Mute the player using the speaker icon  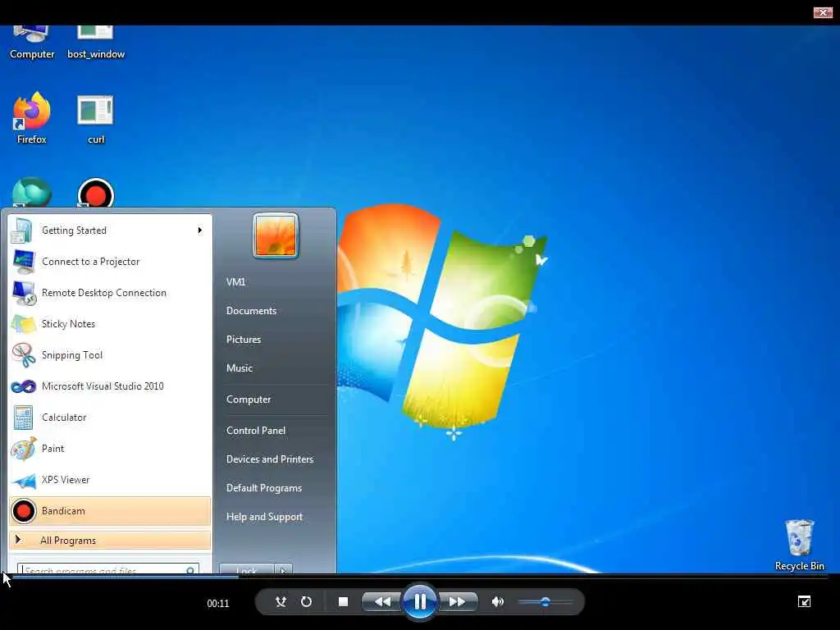(498, 601)
